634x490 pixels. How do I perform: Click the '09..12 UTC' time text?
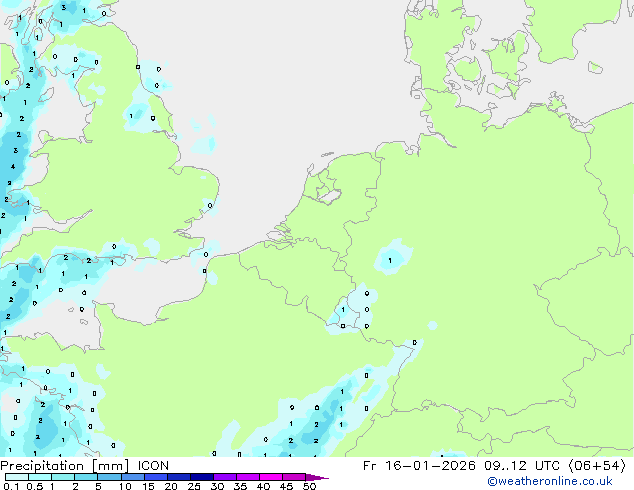click(x=522, y=466)
